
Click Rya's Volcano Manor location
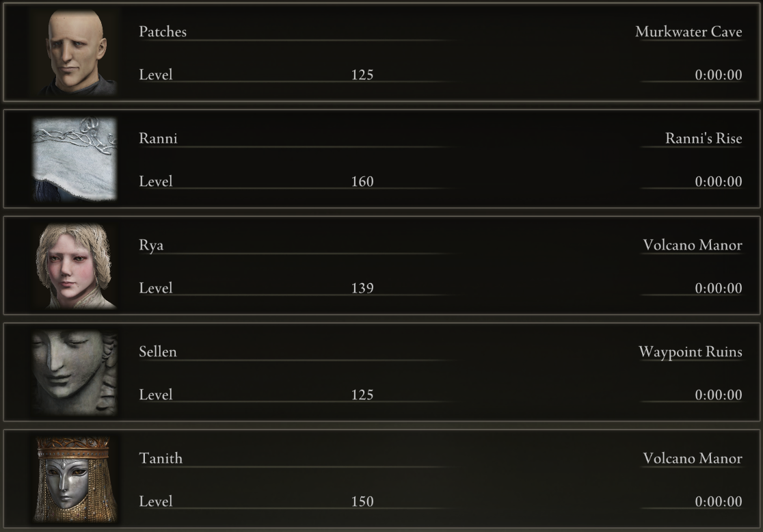(x=693, y=245)
